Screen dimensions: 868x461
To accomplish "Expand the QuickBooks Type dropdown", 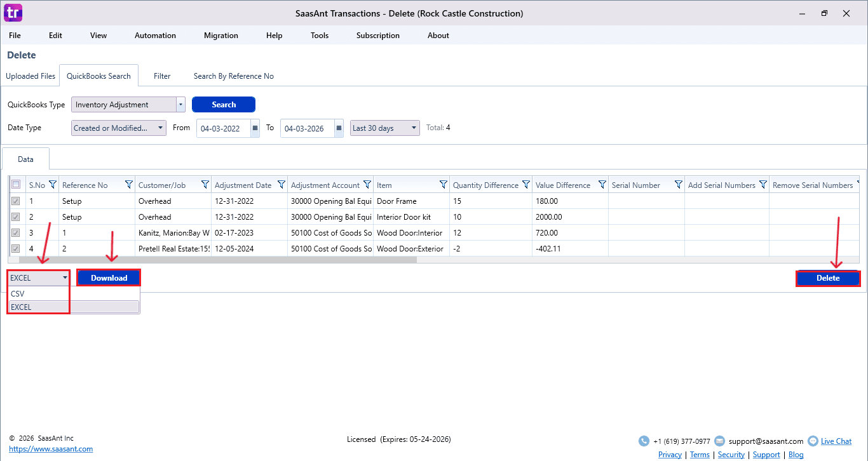I will click(x=180, y=105).
